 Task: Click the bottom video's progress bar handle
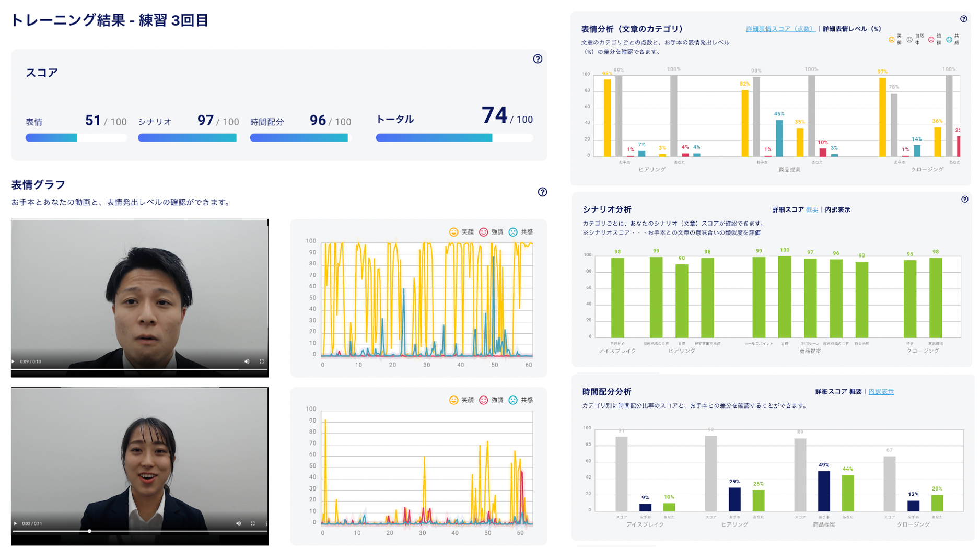(x=90, y=531)
